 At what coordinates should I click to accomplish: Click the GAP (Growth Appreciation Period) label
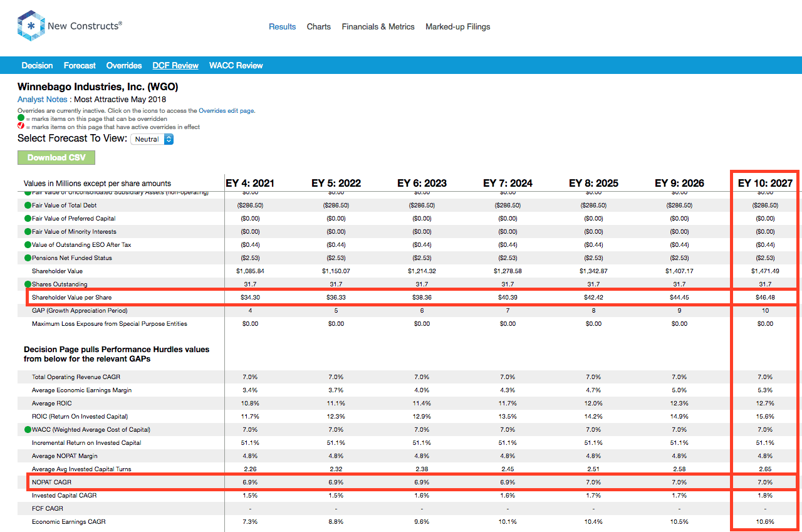tap(80, 311)
